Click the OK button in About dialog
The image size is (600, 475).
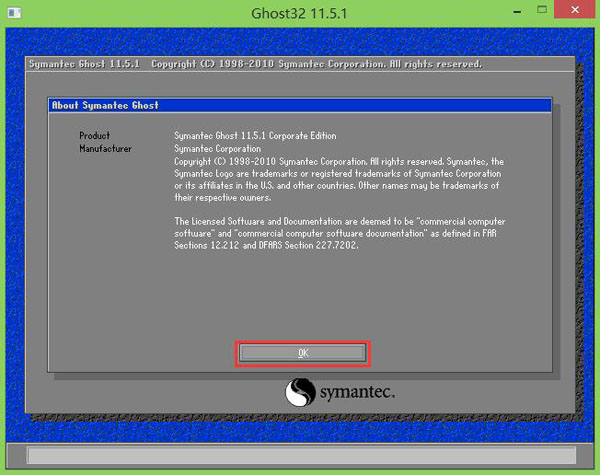[302, 353]
